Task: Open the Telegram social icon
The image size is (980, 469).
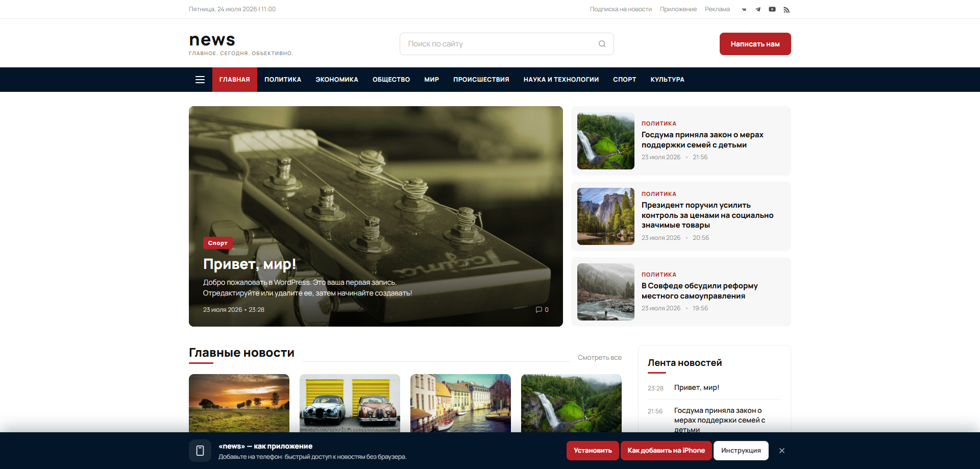Action: 758,9
